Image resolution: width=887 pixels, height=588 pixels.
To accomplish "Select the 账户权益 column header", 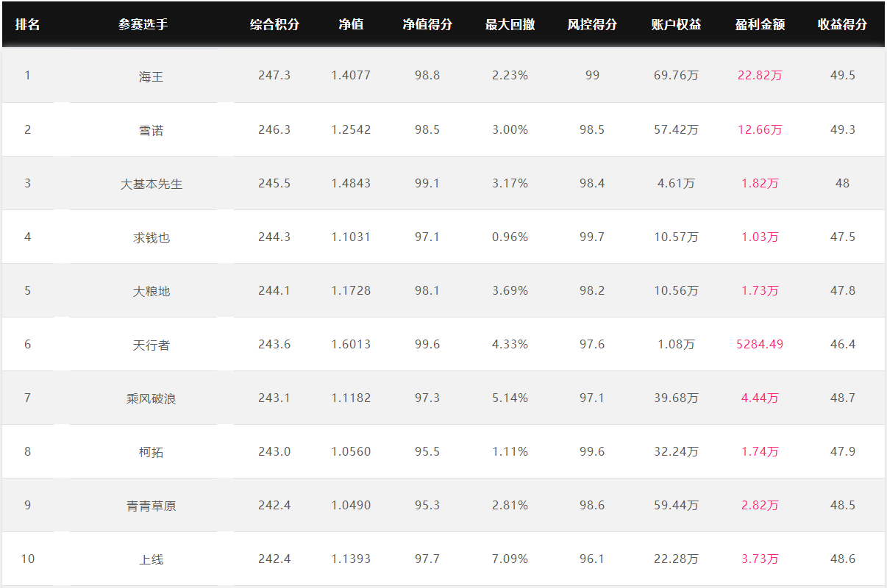I will (676, 24).
